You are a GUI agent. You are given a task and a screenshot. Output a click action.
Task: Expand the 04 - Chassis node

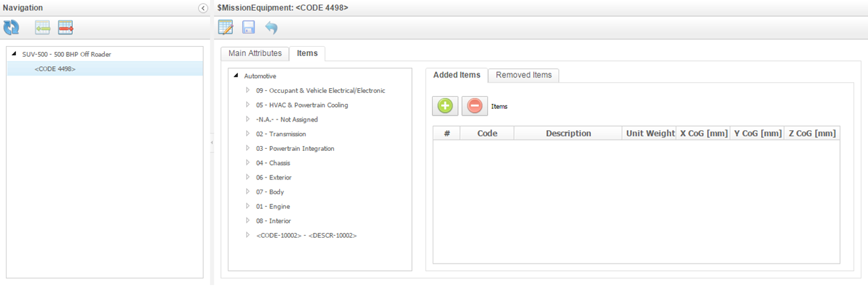point(248,163)
